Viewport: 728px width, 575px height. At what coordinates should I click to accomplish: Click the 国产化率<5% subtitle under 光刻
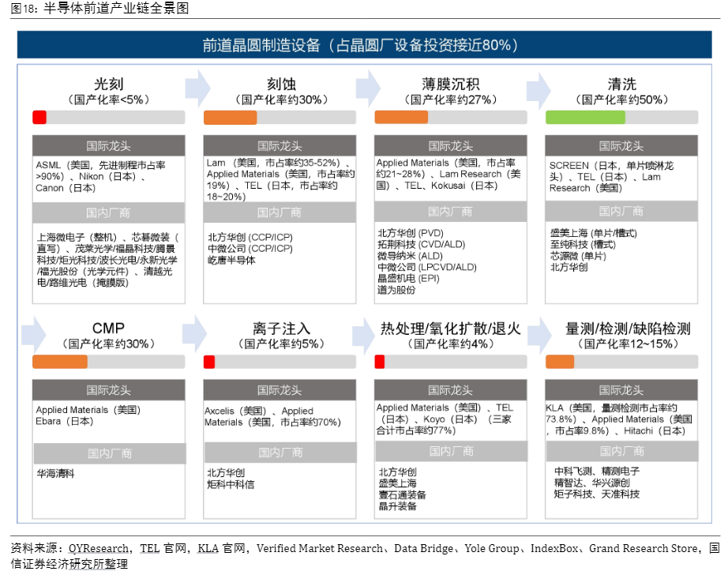point(109,100)
